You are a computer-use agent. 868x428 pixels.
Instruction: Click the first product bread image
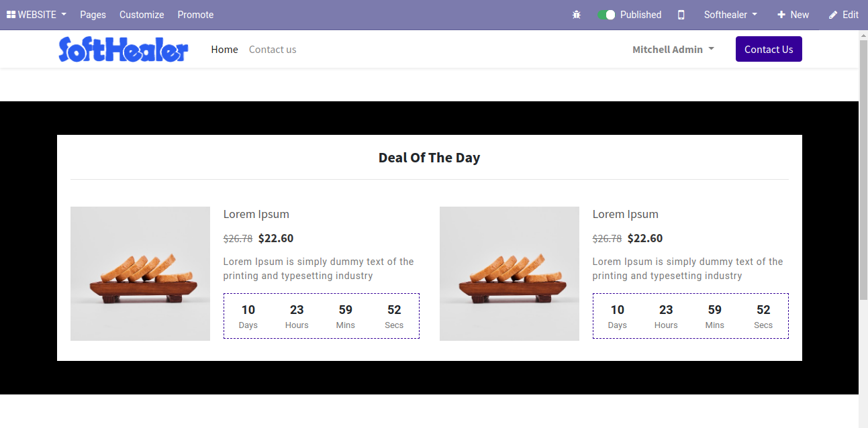click(x=140, y=274)
